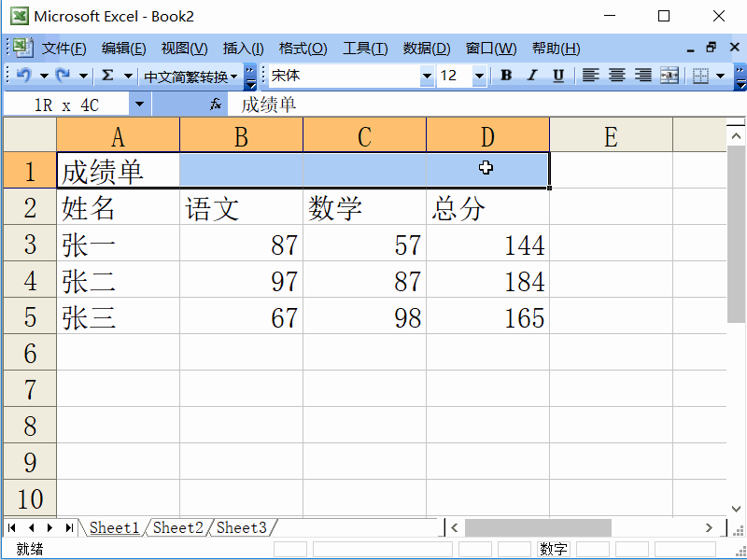This screenshot has width=747, height=560.
Task: Open the 中文简繁转换 dropdown
Action: point(190,77)
